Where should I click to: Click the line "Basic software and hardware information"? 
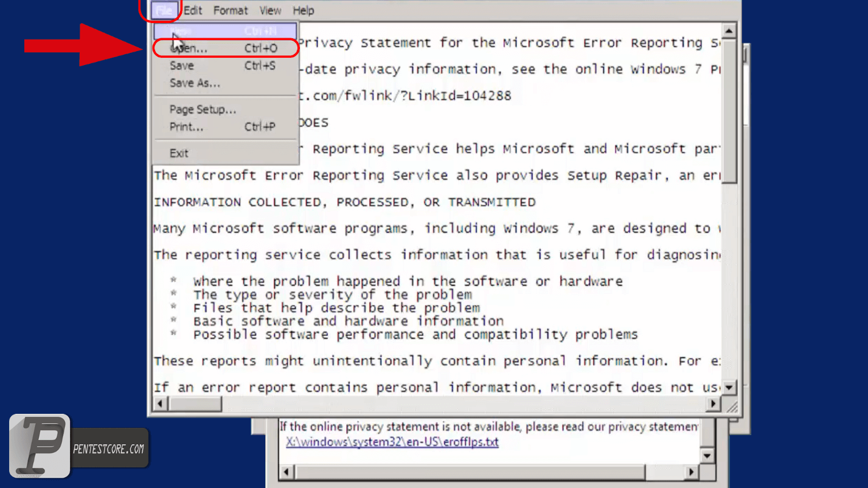pyautogui.click(x=348, y=321)
